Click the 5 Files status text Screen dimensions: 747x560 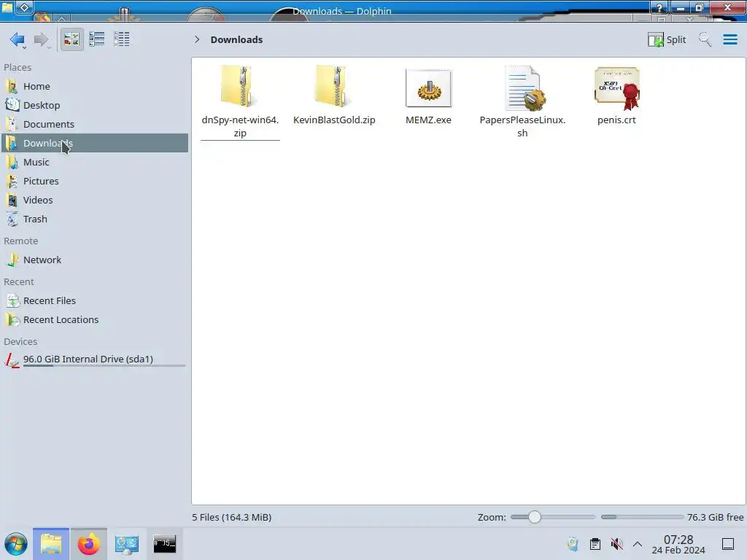[231, 517]
